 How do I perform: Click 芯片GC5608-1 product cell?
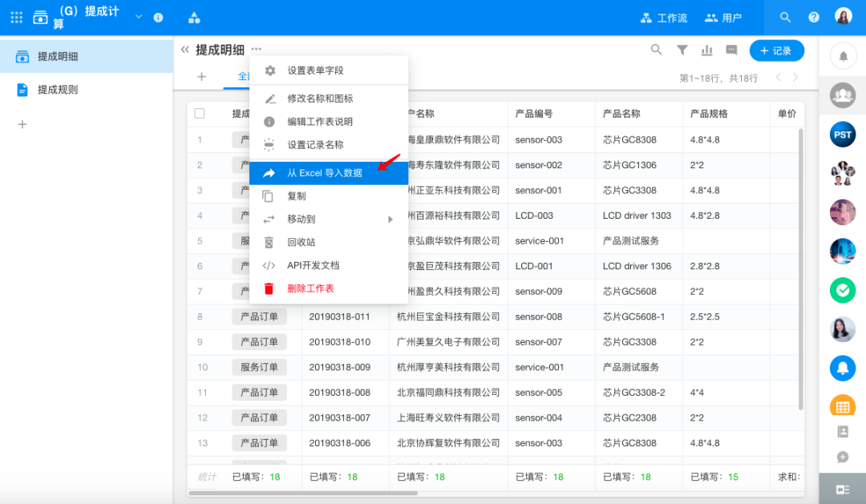coord(633,317)
